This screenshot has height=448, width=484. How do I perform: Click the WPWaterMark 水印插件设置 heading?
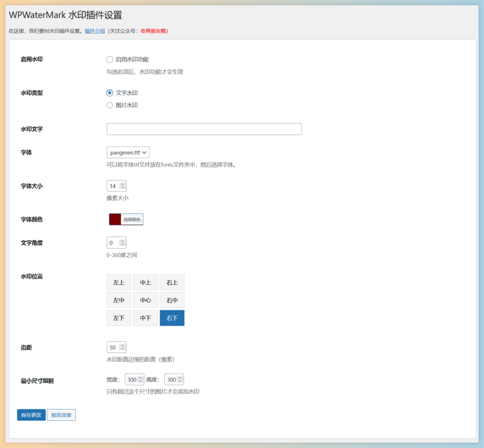(x=65, y=15)
